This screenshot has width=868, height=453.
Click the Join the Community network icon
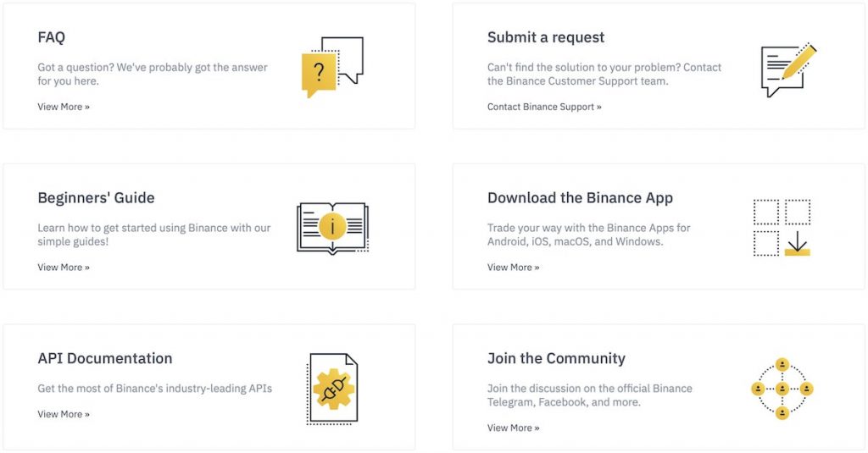[x=782, y=389]
